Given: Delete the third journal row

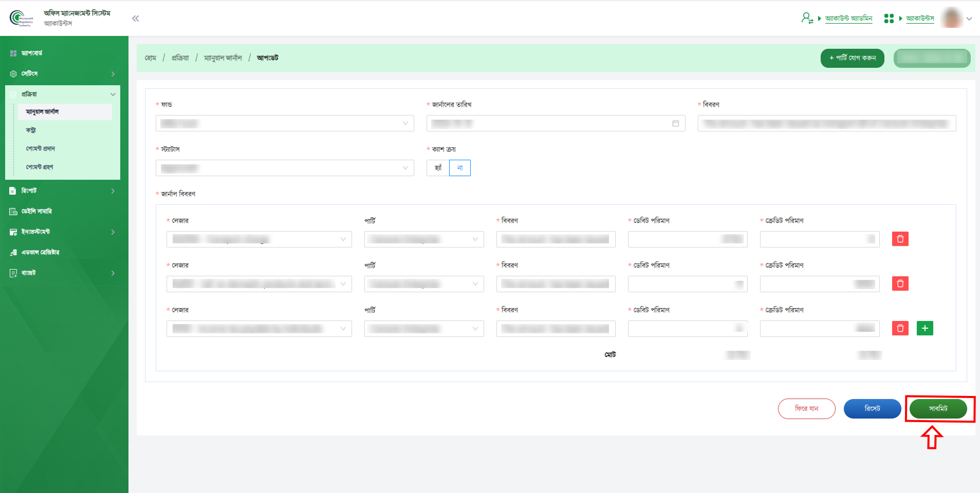Looking at the screenshot, I should 900,328.
